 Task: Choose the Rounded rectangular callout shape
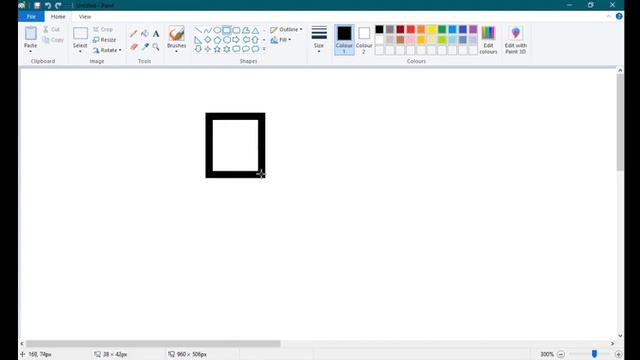236,49
